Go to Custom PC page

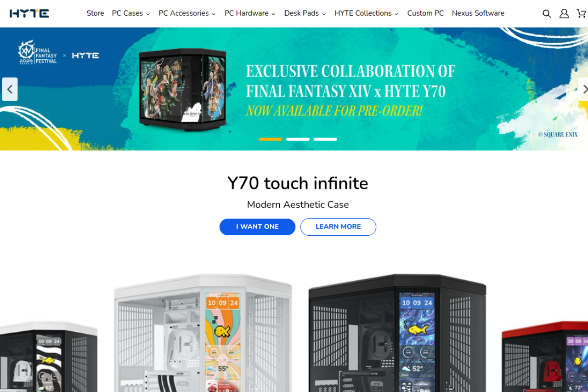(425, 13)
